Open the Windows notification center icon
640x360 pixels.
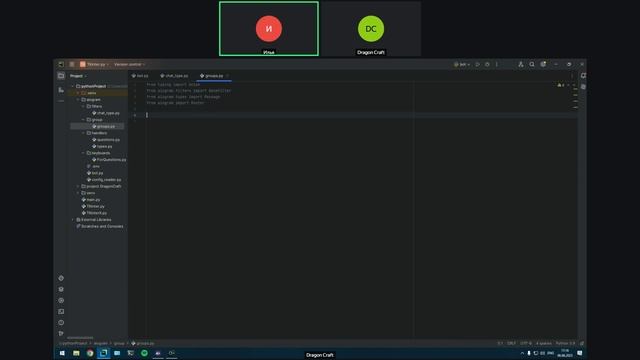click(580, 353)
